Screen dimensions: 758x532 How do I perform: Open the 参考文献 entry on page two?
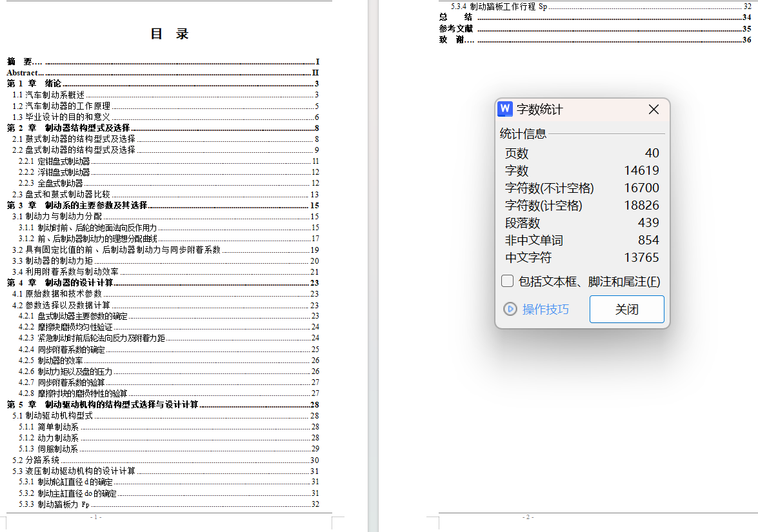pos(595,29)
